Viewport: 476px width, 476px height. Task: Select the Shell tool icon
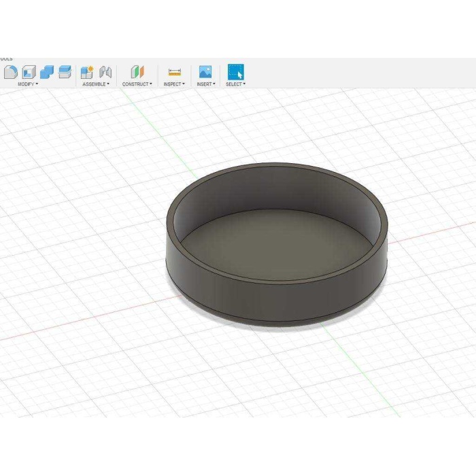coord(29,72)
